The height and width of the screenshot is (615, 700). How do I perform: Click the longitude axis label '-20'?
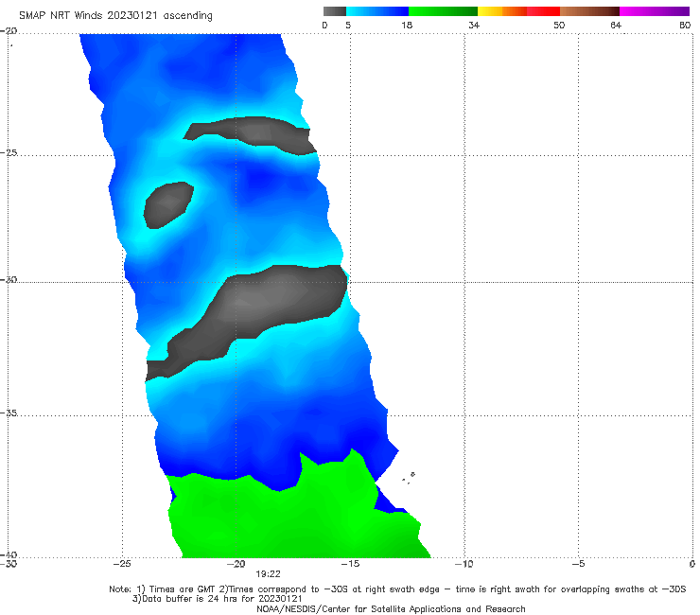(236, 564)
